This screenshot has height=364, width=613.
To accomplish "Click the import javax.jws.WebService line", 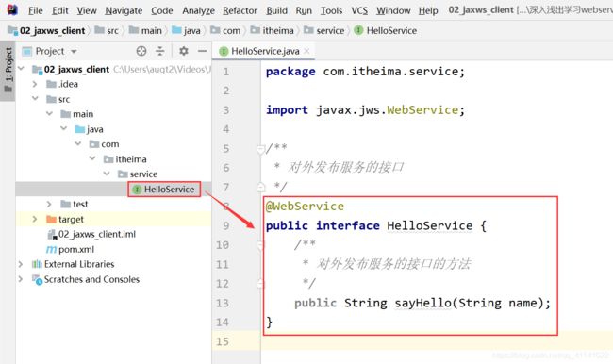I will (366, 110).
